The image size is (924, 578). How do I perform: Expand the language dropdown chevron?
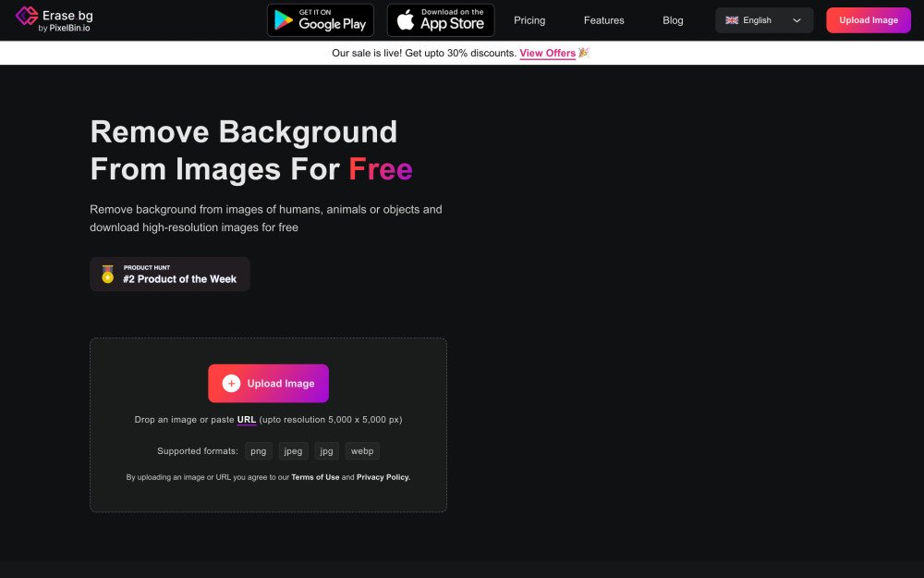tap(796, 20)
